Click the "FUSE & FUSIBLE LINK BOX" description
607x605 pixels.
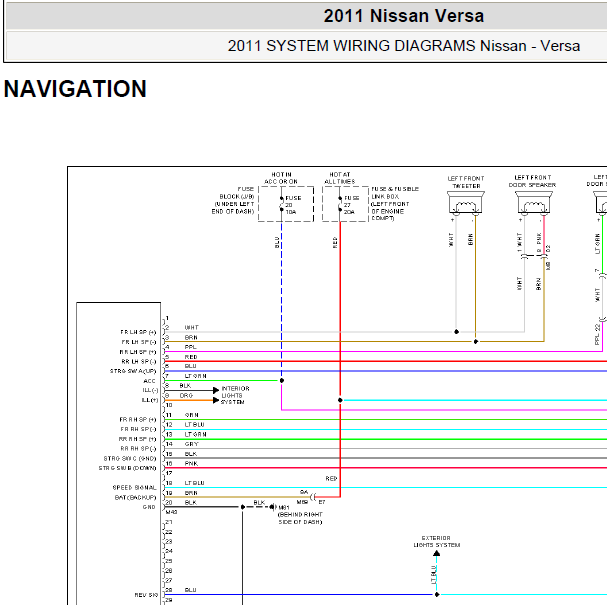coord(395,204)
